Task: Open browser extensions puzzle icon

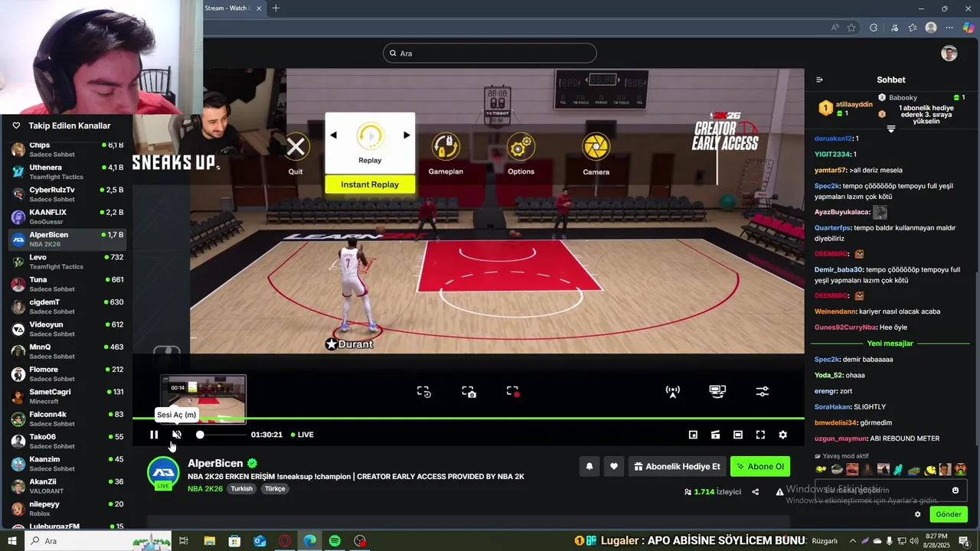Action: point(874,28)
